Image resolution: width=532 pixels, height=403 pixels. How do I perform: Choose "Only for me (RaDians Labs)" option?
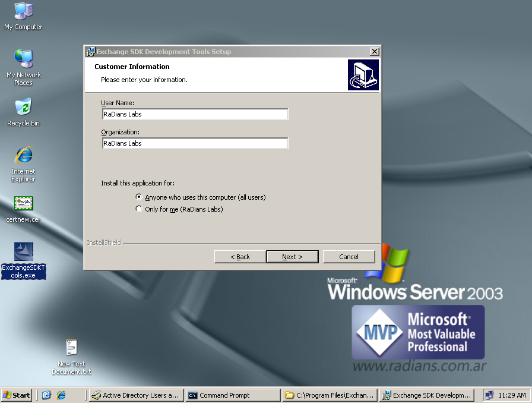[139, 209]
